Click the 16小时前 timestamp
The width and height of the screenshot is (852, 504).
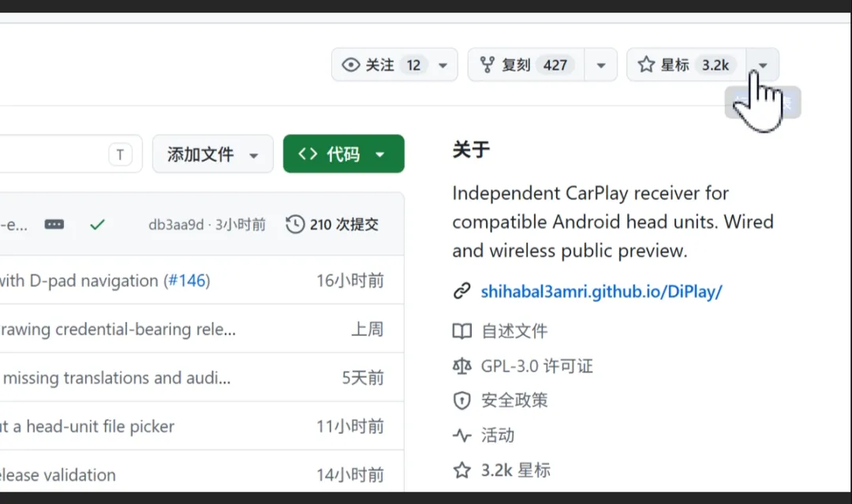tap(350, 281)
